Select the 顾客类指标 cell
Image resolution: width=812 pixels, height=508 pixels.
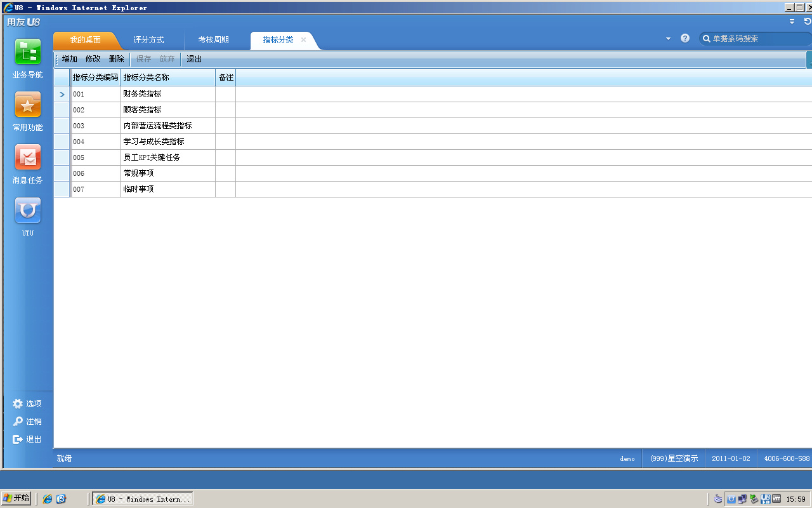(168, 110)
